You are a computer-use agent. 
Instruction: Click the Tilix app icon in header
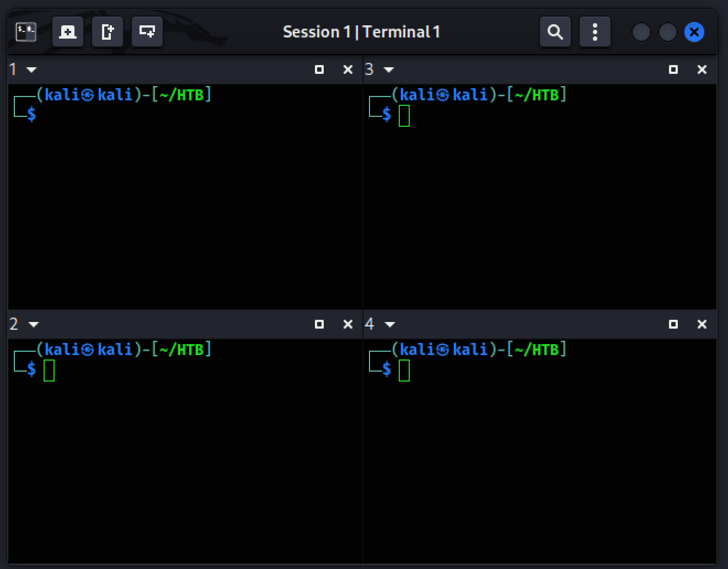pyautogui.click(x=25, y=32)
